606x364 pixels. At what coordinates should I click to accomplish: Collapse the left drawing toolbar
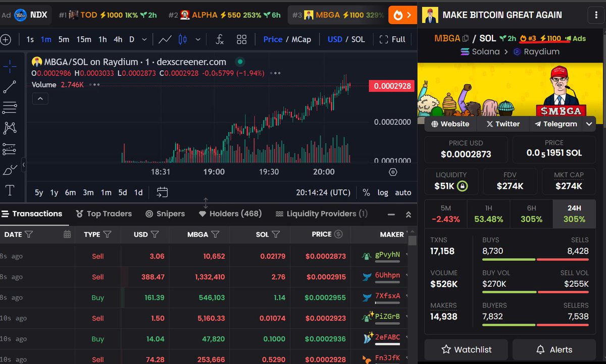point(23,165)
